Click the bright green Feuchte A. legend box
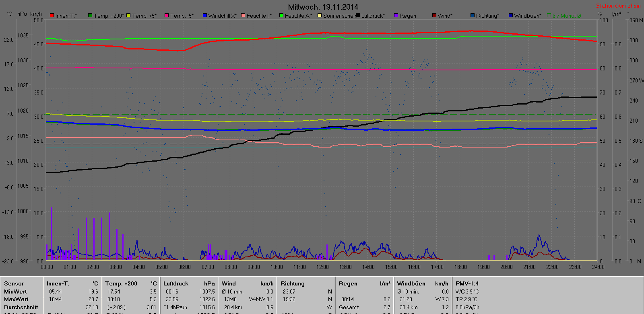This screenshot has height=314, width=644. (x=281, y=16)
